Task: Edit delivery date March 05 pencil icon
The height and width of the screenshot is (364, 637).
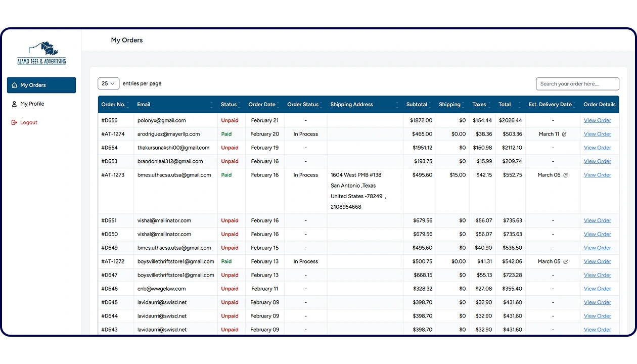Action: pos(565,262)
